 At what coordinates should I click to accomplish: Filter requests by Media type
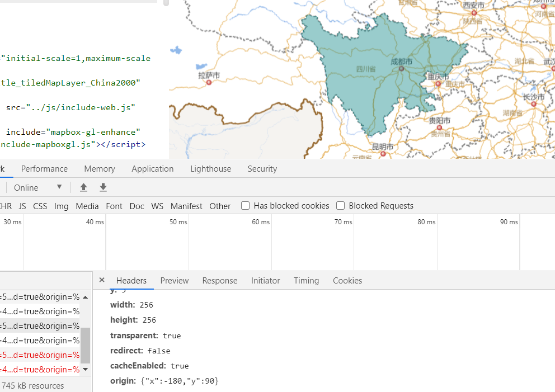click(87, 206)
